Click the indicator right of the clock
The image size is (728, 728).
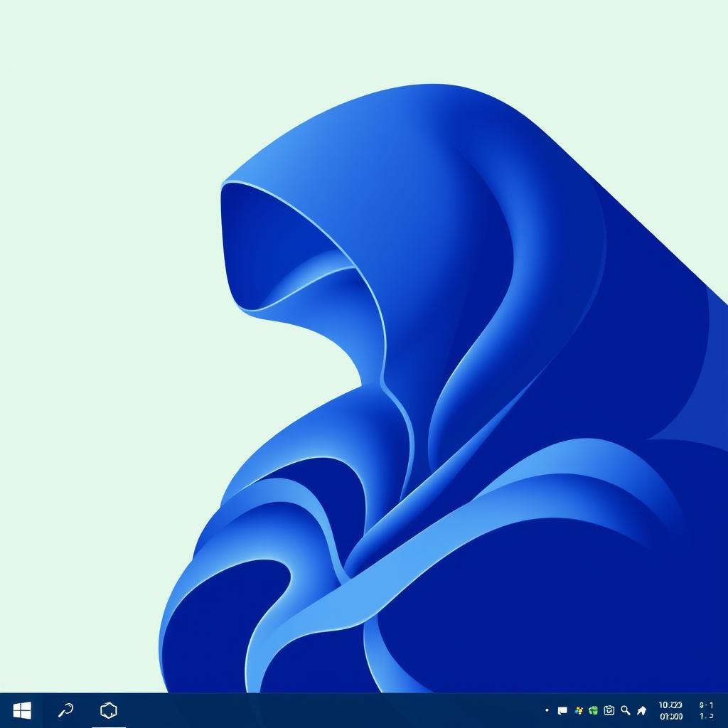pos(706,711)
